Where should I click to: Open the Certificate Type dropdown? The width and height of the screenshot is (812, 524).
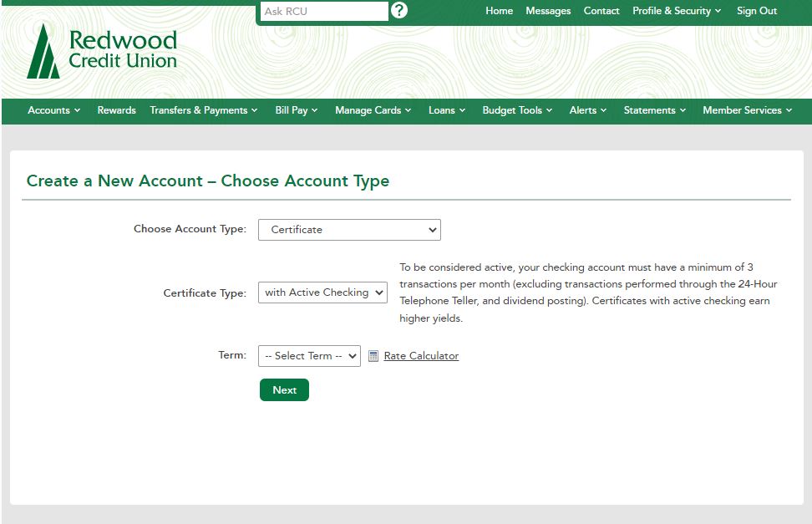[322, 293]
